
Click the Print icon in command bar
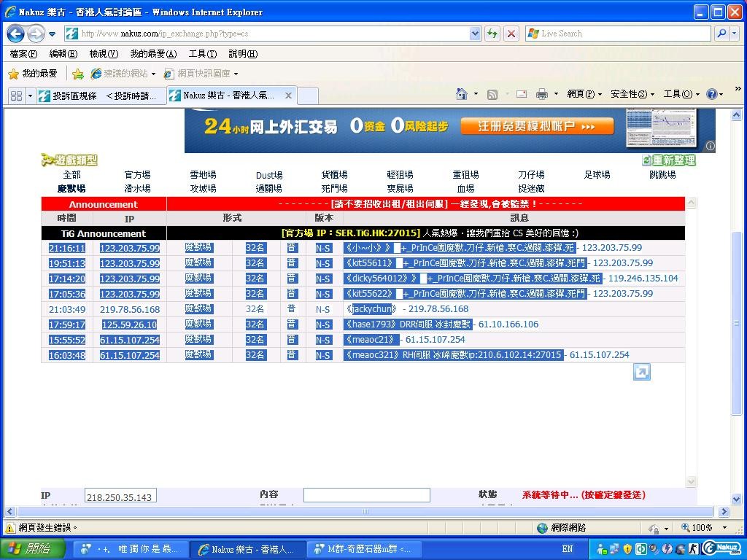(x=541, y=94)
